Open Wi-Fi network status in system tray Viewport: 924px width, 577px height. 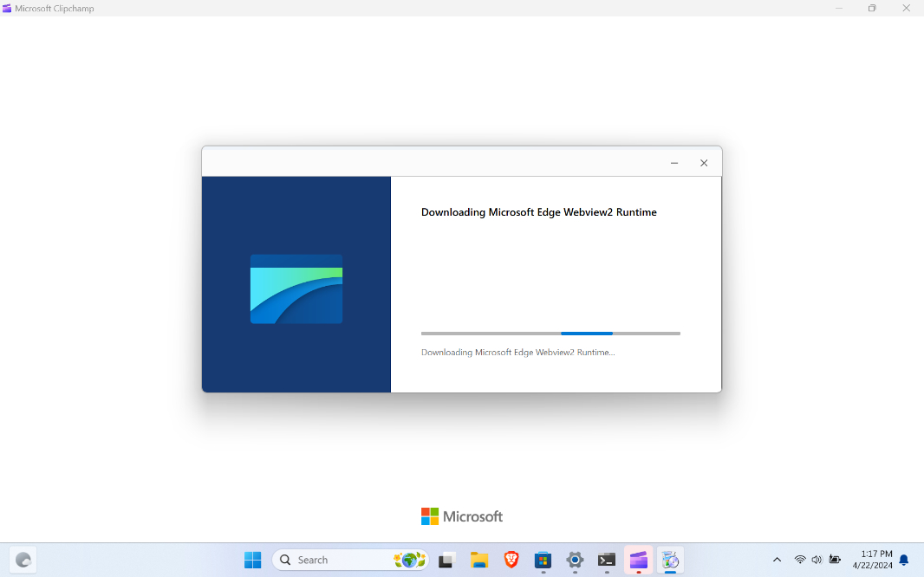[x=800, y=560]
